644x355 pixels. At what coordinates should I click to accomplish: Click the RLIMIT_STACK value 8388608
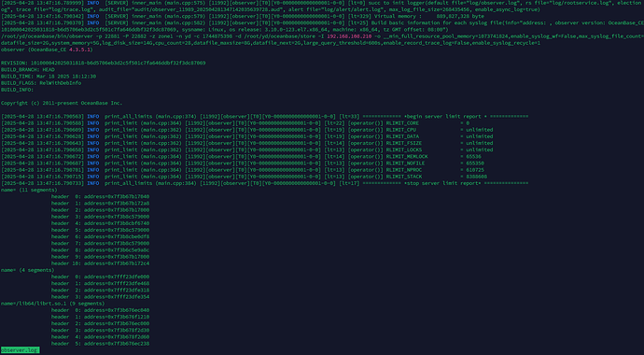pyautogui.click(x=476, y=177)
